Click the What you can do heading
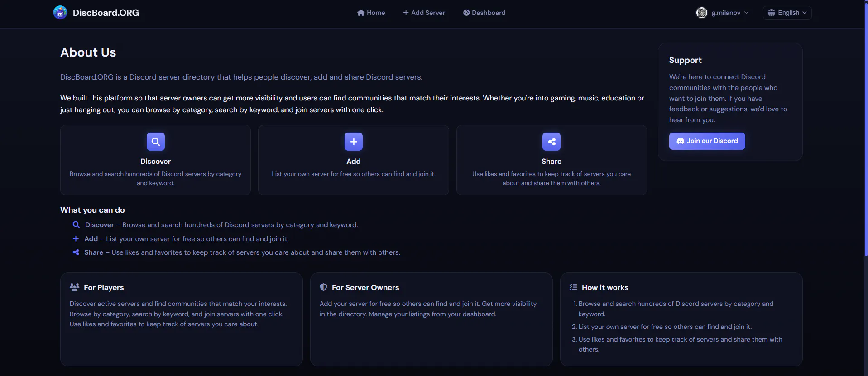This screenshot has width=868, height=376. [x=92, y=210]
